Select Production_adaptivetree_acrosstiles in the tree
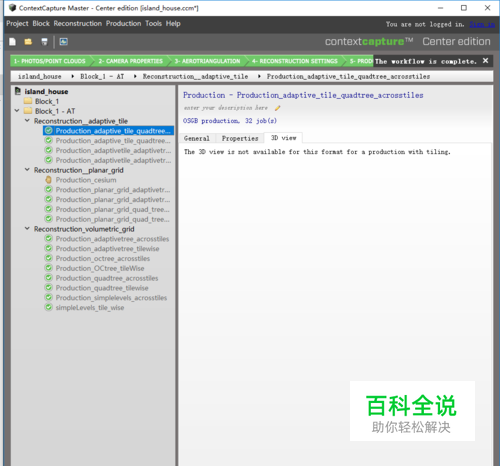The image size is (500, 466). tap(112, 239)
